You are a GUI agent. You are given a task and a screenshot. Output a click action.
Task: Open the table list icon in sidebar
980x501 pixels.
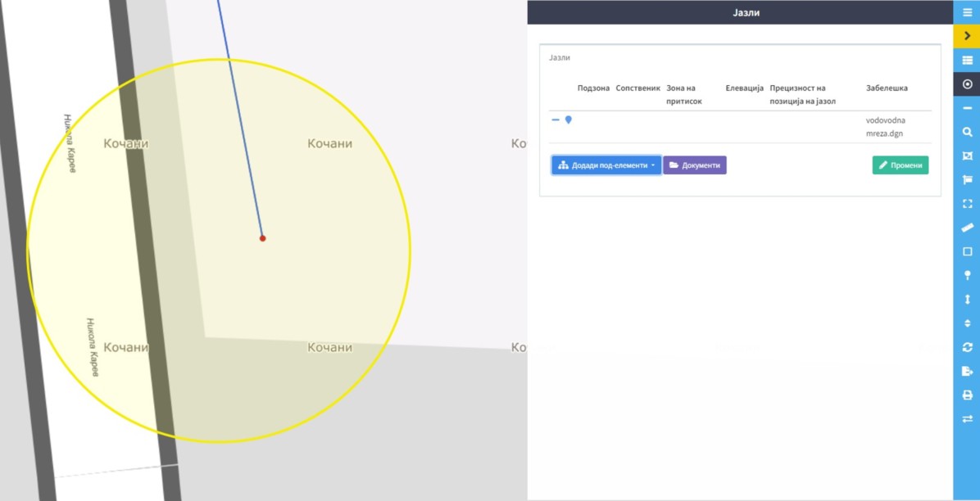[x=967, y=60]
